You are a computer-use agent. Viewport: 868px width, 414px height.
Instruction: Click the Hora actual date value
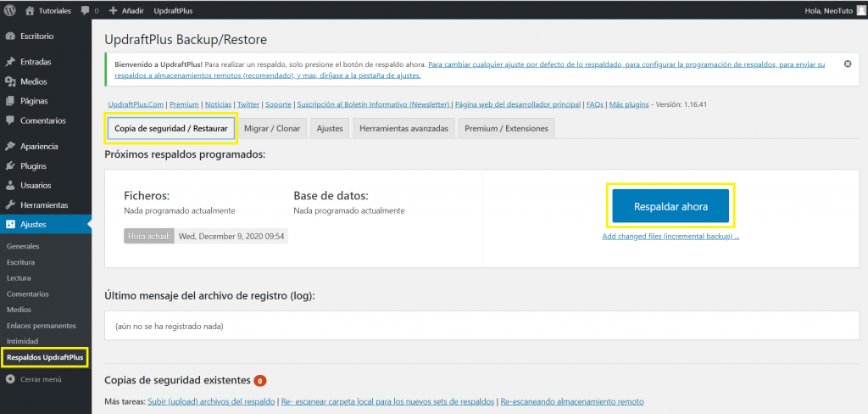231,236
